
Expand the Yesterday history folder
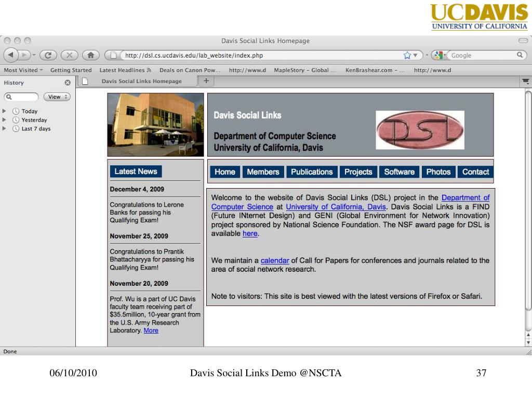(4, 120)
